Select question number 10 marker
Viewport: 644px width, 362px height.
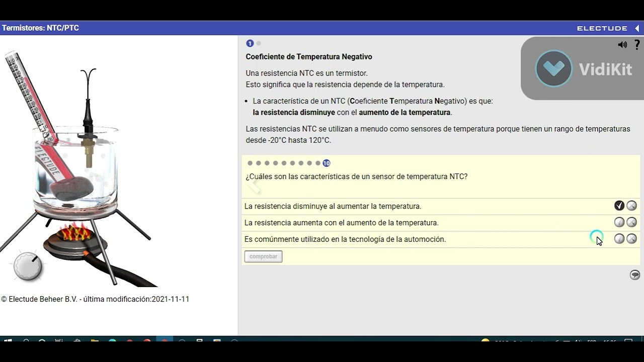point(327,163)
